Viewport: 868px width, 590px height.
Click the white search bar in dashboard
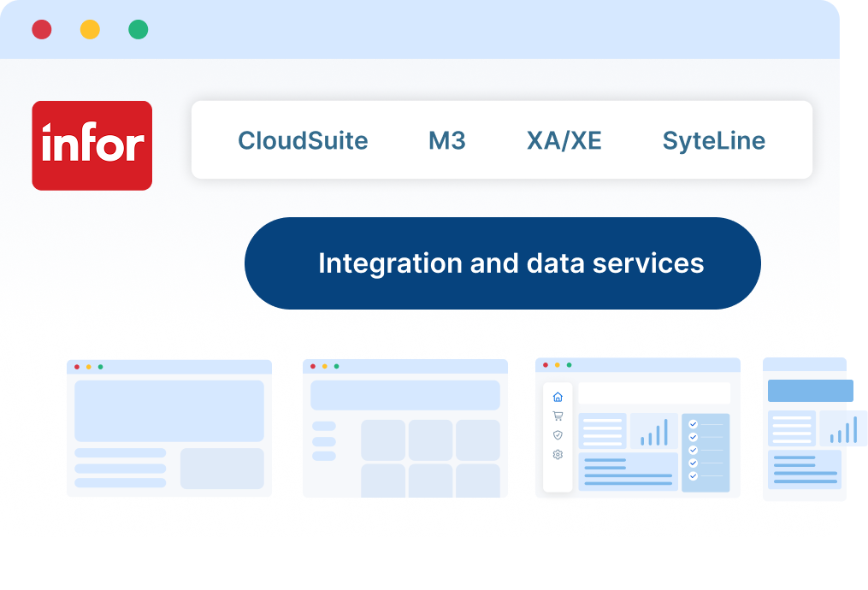click(x=654, y=393)
